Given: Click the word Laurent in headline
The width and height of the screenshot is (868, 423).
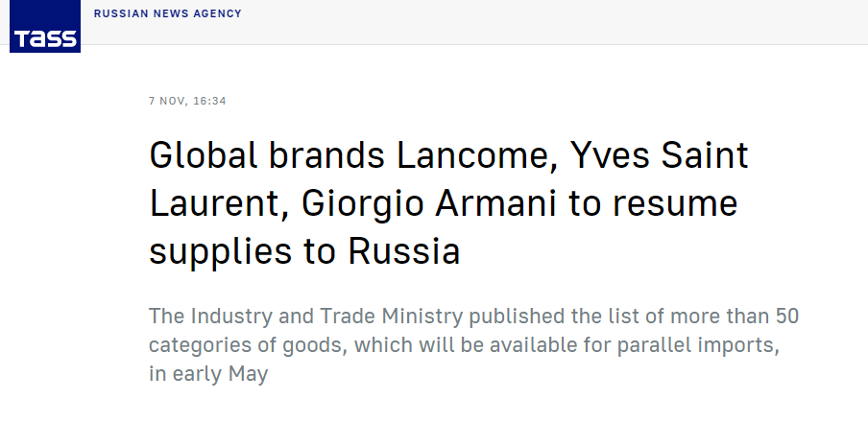Looking at the screenshot, I should (x=216, y=204).
